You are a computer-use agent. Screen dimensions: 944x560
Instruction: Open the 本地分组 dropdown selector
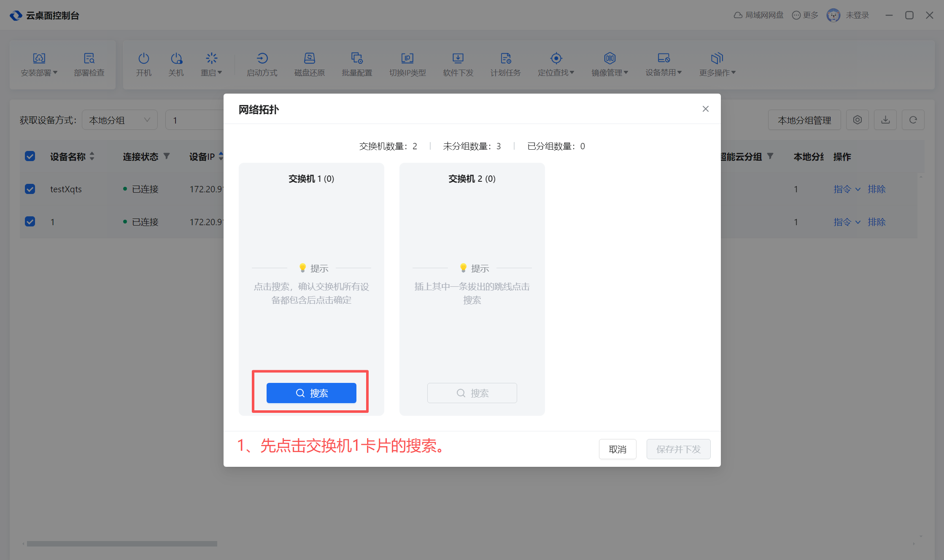point(119,120)
